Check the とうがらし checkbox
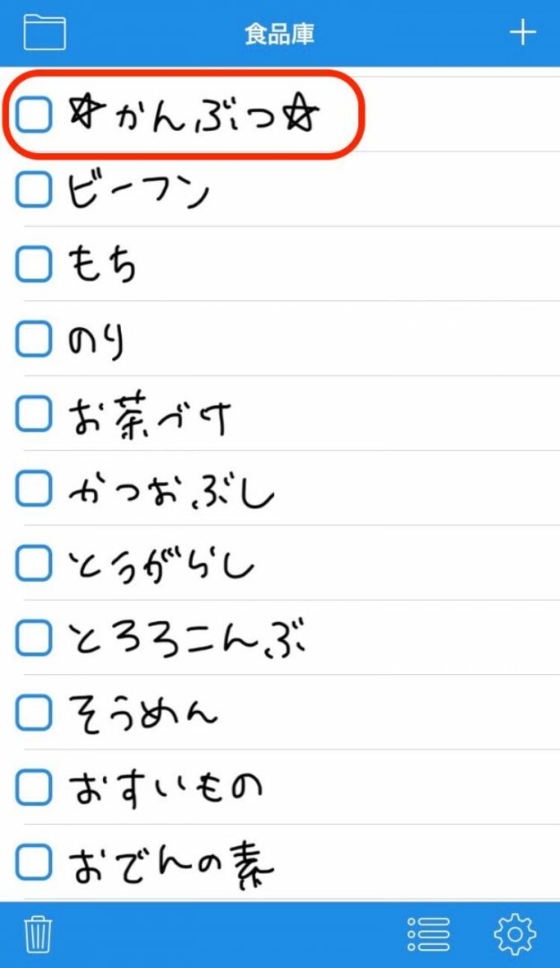The height and width of the screenshot is (968, 560). click(x=35, y=563)
